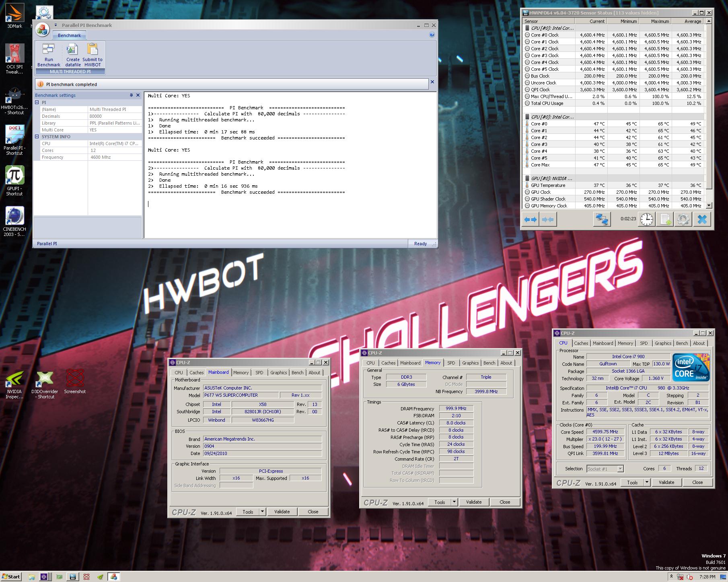Open 3DMark desktop shortcut
Viewport: 728px width, 582px height.
pos(14,16)
